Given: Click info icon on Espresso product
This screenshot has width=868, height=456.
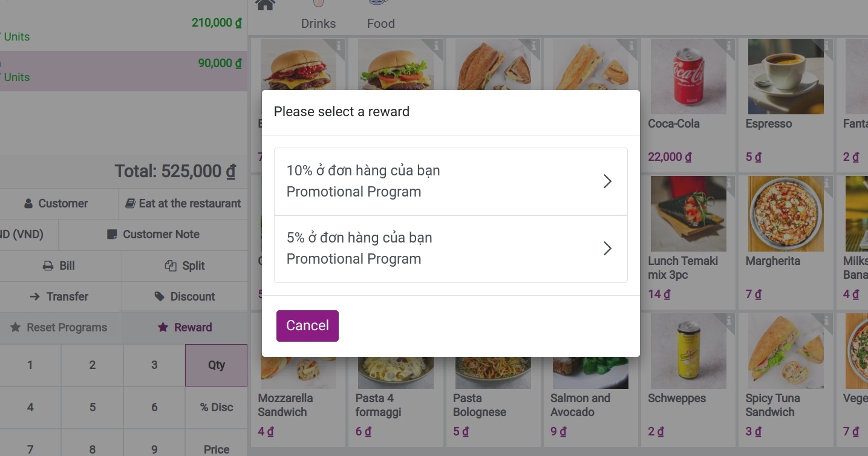Looking at the screenshot, I should point(827,46).
